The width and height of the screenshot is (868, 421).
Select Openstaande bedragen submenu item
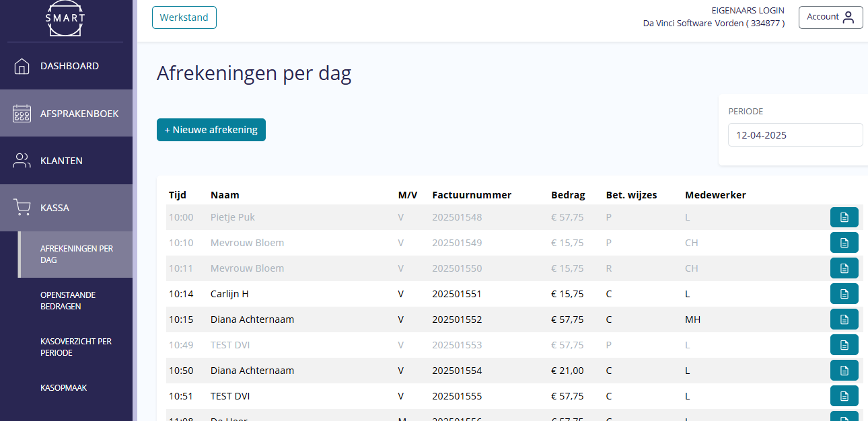point(69,301)
